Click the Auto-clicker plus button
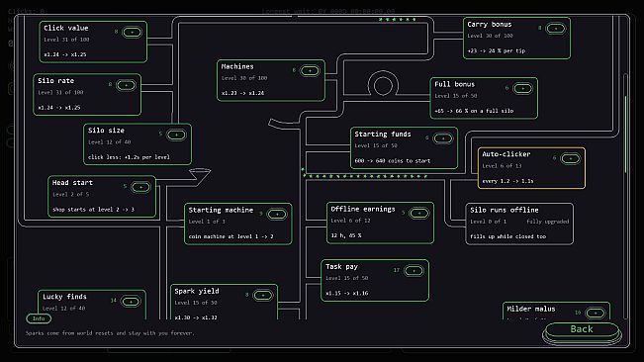The width and height of the screenshot is (644, 362). [570, 158]
